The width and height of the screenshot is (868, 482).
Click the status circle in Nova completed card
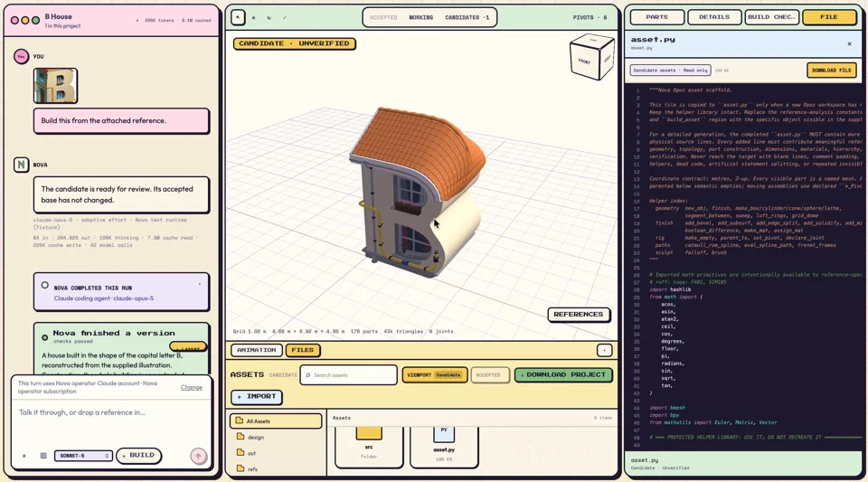click(x=45, y=286)
